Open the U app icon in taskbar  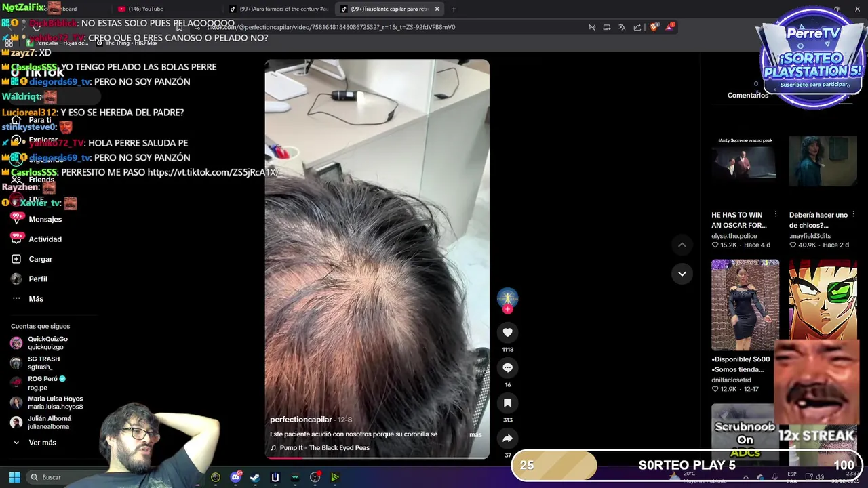(275, 477)
